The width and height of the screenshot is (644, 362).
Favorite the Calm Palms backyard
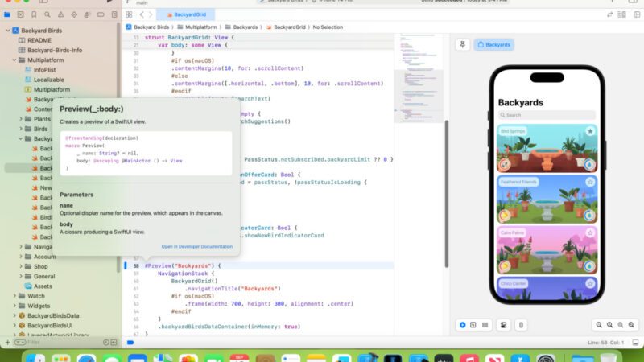[x=590, y=232]
